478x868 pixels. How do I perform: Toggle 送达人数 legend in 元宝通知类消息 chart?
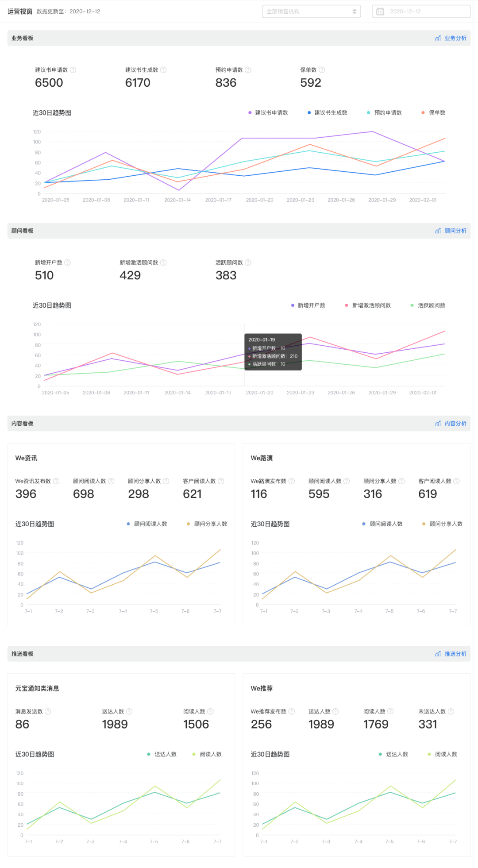coord(162,754)
